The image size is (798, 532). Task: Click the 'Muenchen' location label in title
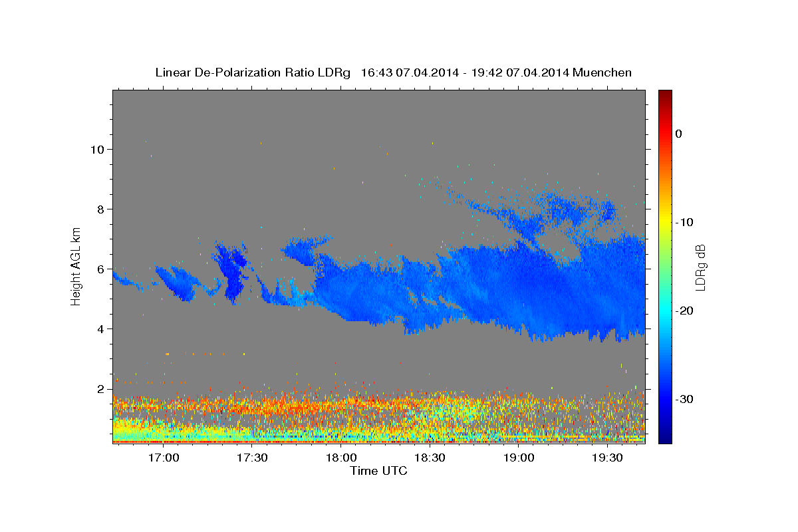tap(603, 72)
